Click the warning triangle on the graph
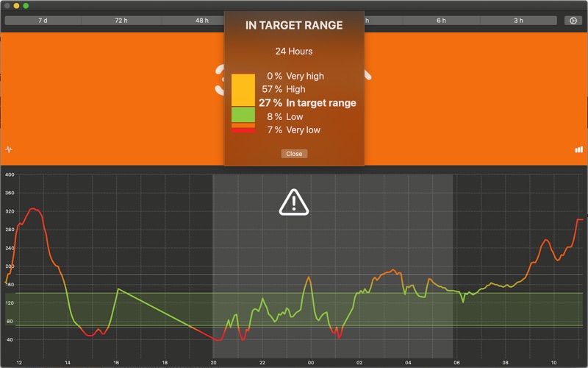Image resolution: width=588 pixels, height=368 pixels. click(x=293, y=202)
